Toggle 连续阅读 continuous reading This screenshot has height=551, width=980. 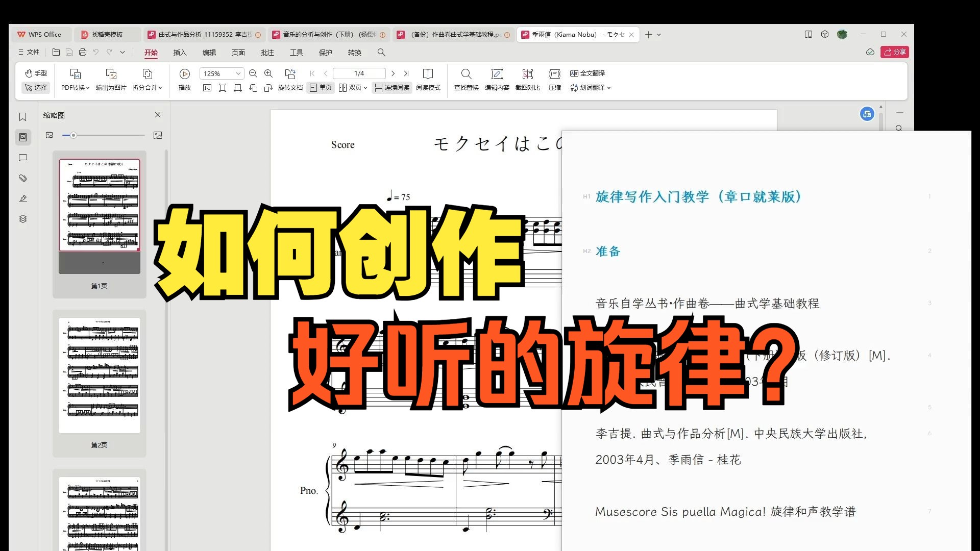[392, 88]
